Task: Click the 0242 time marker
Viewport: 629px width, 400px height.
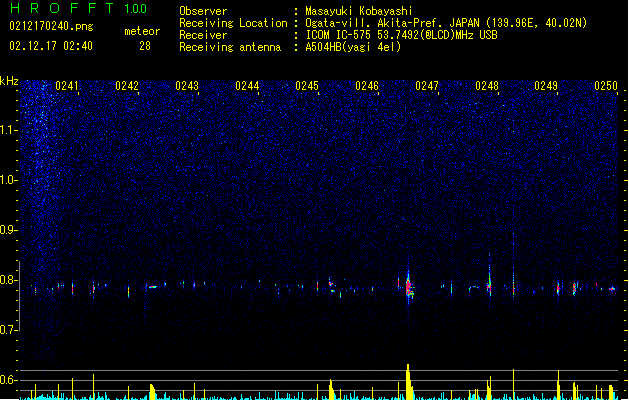Action: point(127,86)
